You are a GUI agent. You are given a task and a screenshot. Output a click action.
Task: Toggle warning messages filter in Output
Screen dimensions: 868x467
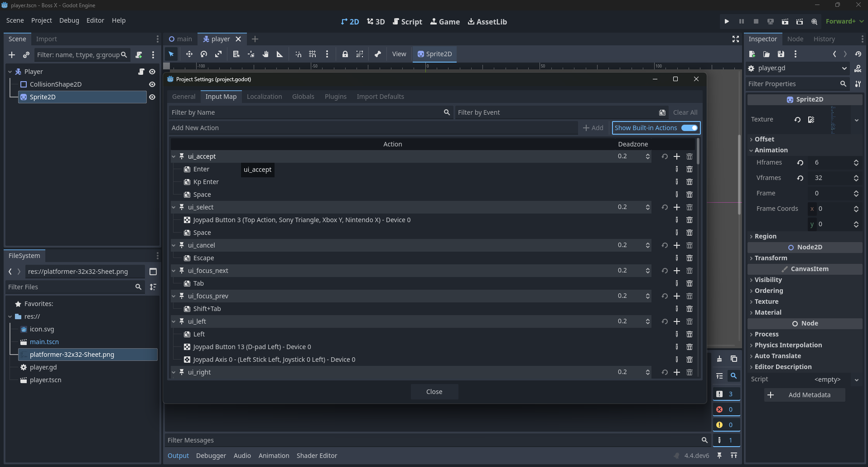[x=726, y=425]
